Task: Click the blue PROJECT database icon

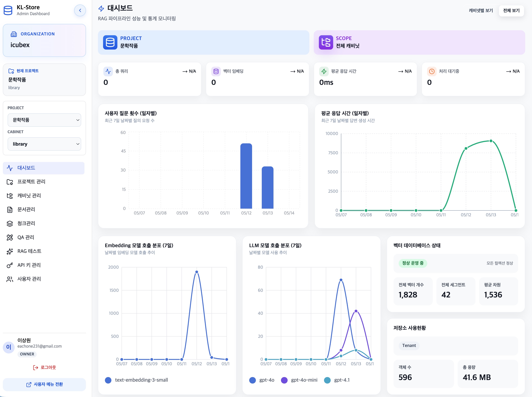Action: [110, 42]
